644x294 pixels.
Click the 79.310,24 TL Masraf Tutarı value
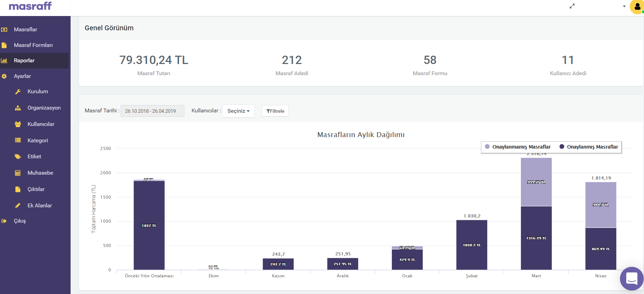coord(154,60)
